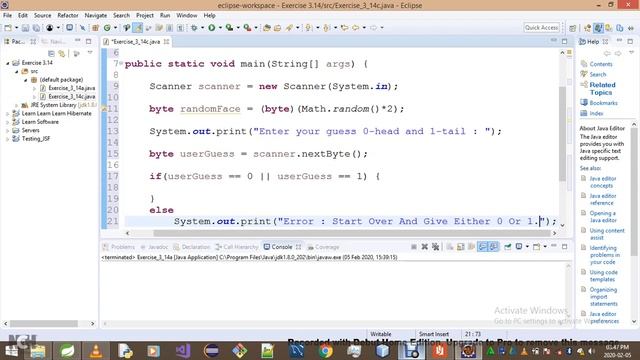This screenshot has height=360, width=640.
Task: Switch to the Problems tab
Action: point(119,247)
